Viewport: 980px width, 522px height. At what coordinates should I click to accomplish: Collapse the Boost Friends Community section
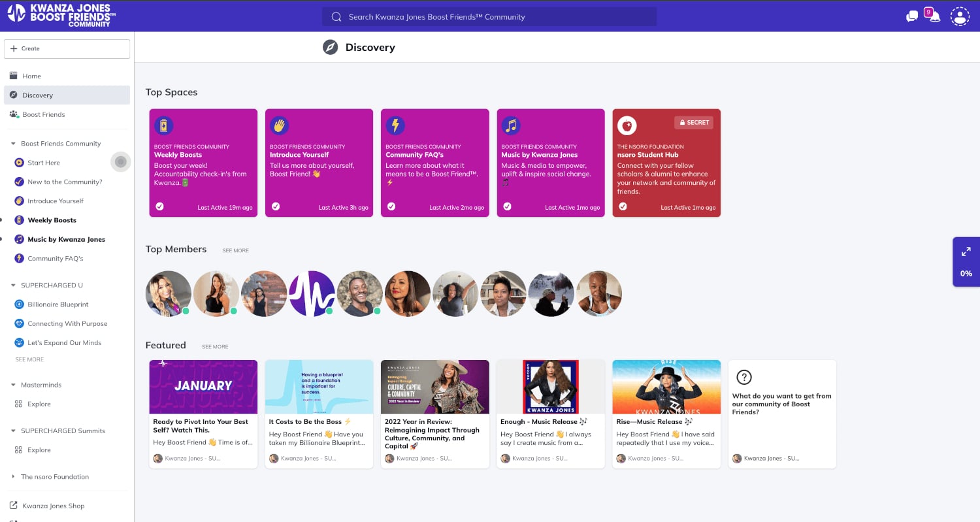point(13,144)
